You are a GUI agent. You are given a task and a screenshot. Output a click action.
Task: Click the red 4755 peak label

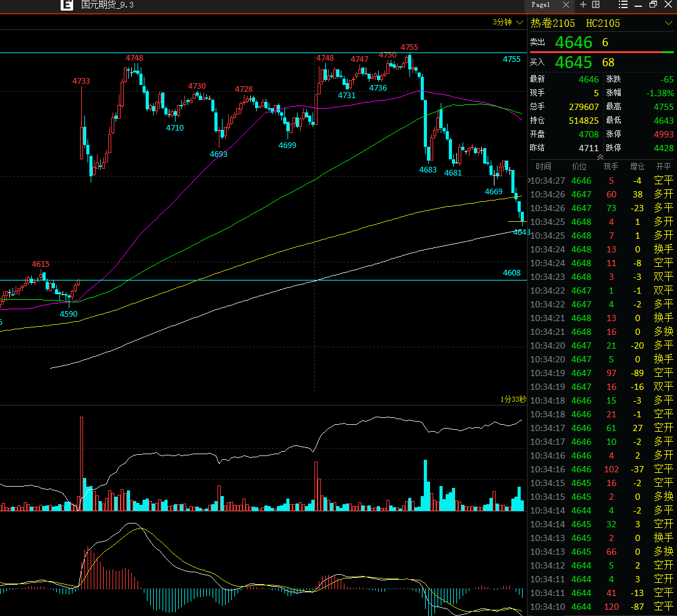(409, 47)
